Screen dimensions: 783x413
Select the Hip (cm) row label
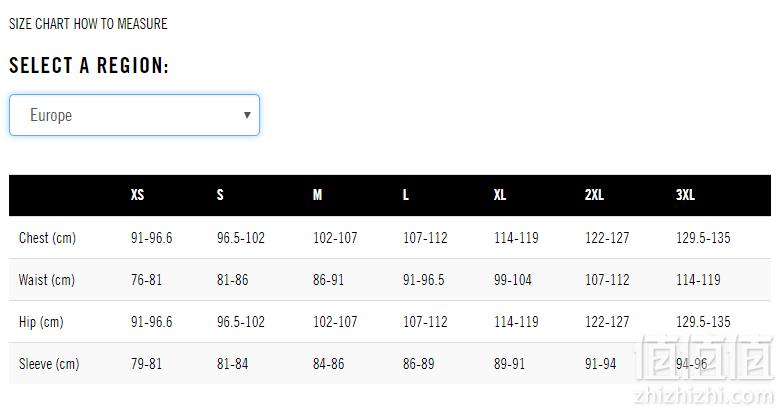point(41,322)
